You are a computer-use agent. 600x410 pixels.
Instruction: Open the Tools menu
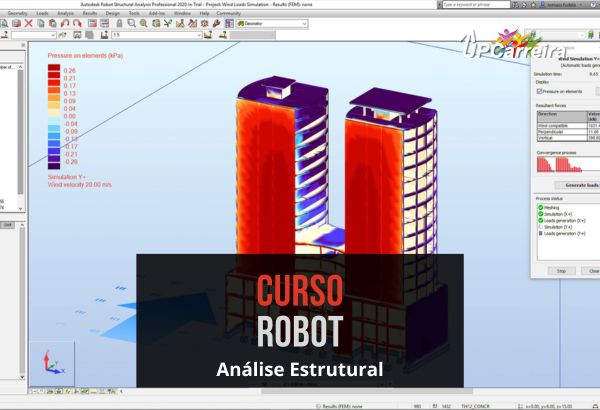tap(134, 13)
